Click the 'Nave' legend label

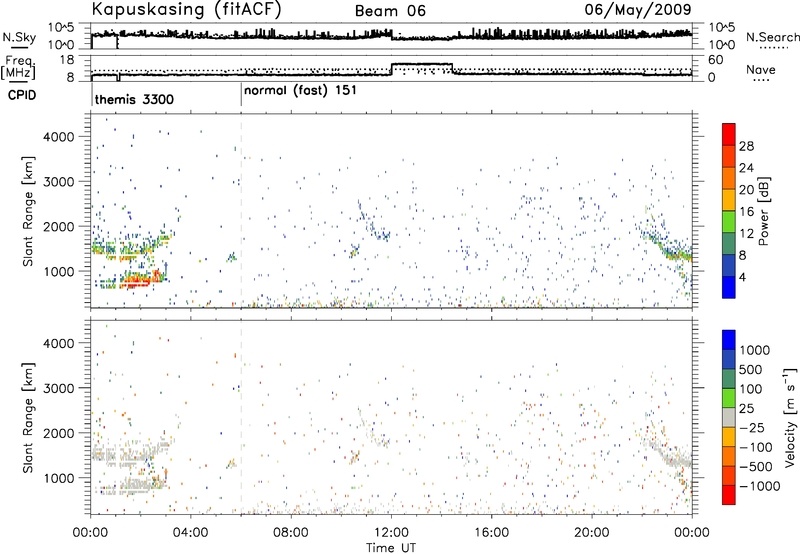761,70
